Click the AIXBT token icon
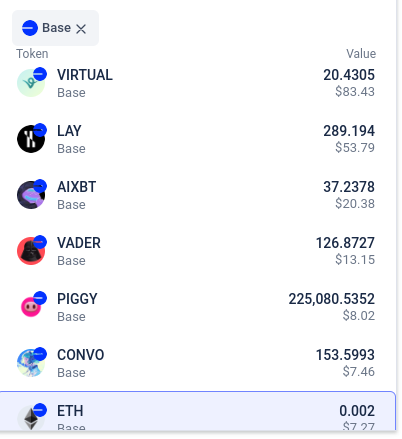Viewport: 402px width, 439px height. (31, 195)
